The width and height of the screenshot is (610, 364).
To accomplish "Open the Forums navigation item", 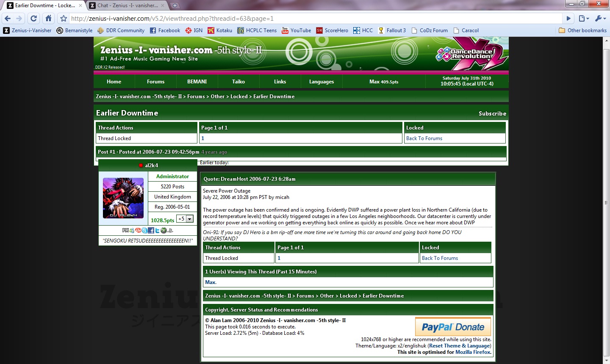I will point(155,82).
